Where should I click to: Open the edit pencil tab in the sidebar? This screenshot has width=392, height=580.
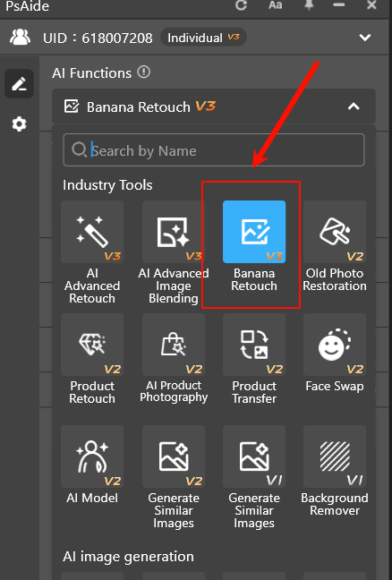coord(19,83)
